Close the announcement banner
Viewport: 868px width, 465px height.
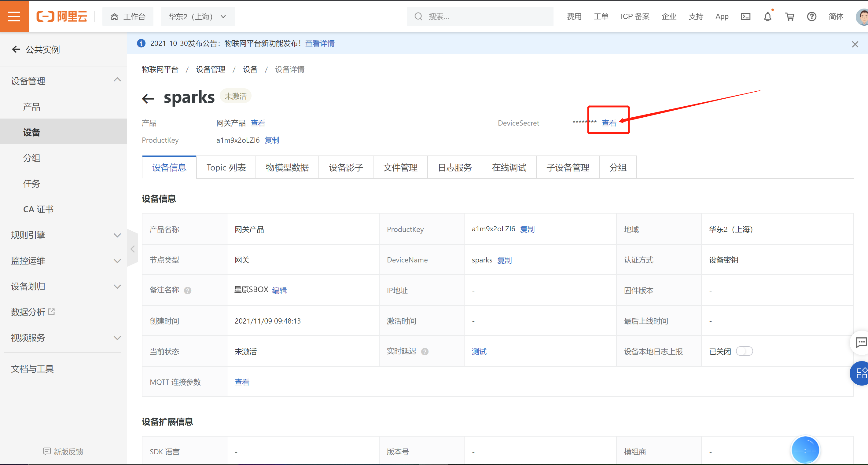point(855,44)
